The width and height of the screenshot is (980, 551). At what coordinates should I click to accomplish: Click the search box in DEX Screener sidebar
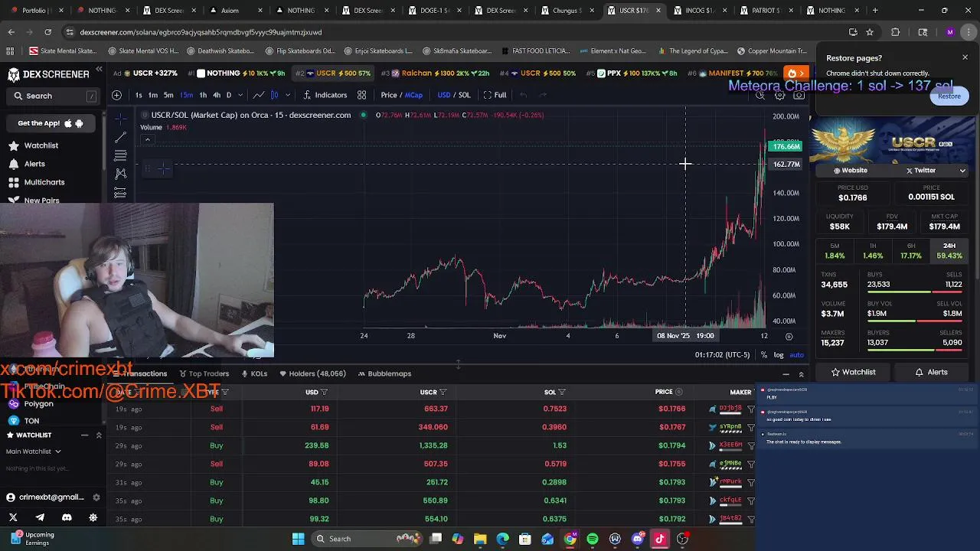tap(54, 96)
